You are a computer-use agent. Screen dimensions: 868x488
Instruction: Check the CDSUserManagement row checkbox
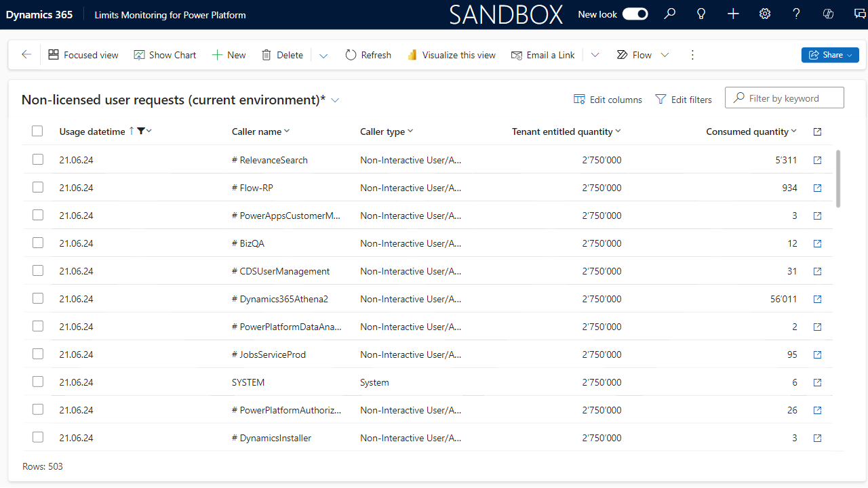point(37,270)
